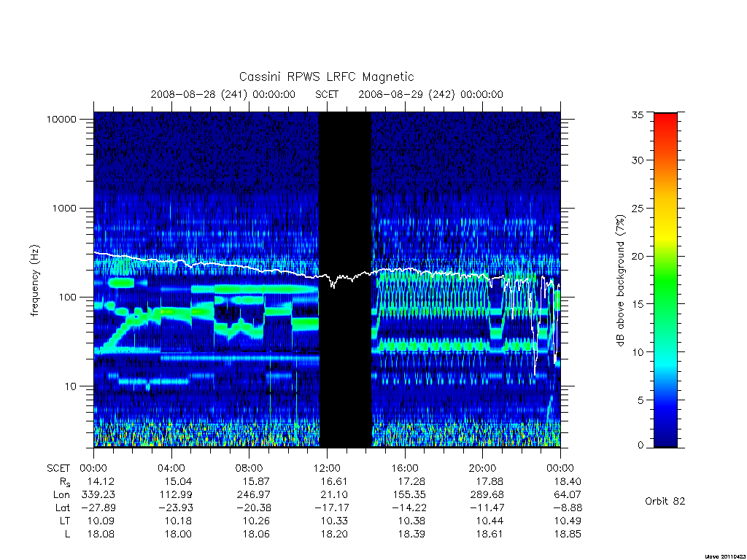Click the 'LT' row label
This screenshot has width=747, height=560.
[65, 521]
